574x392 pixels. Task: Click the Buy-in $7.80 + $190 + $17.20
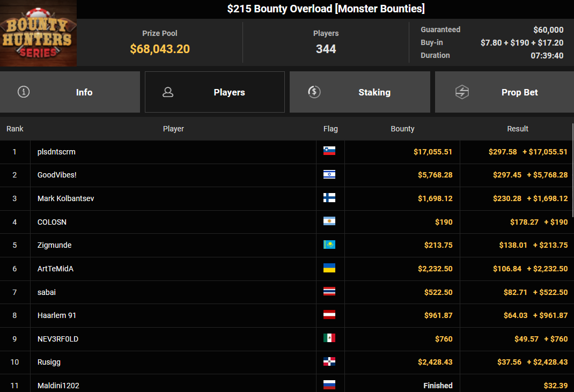[x=522, y=43]
